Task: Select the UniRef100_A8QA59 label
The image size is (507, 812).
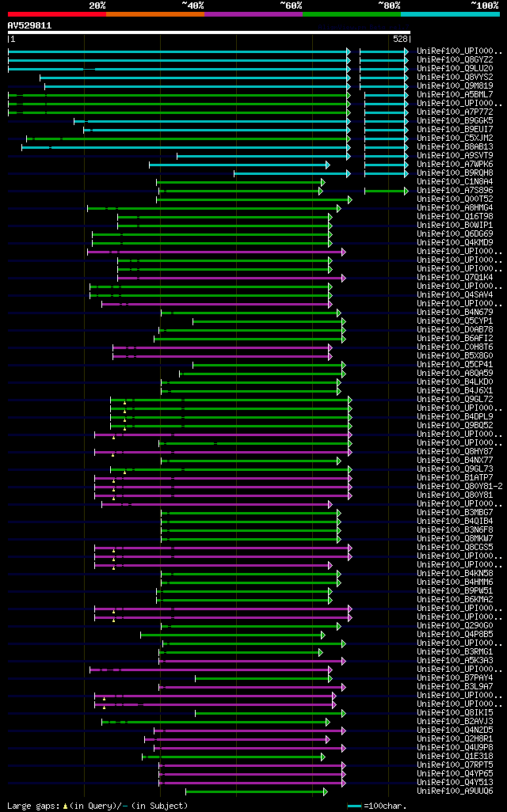Action: [456, 374]
